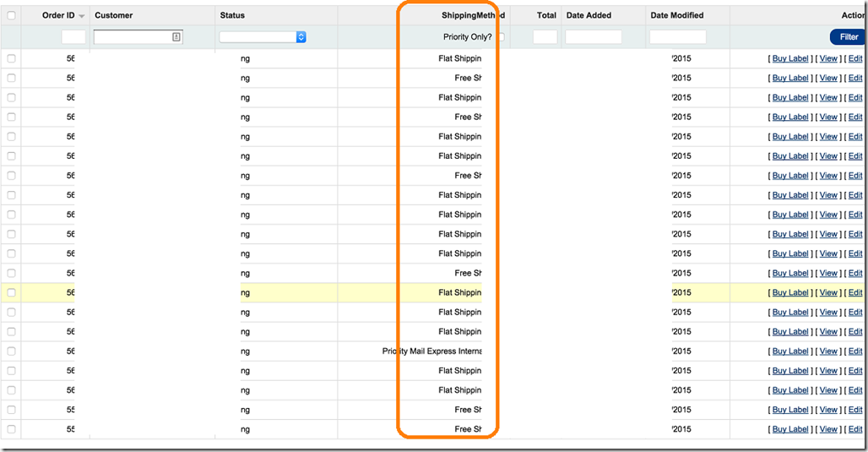Image resolution: width=868 pixels, height=452 pixels.
Task: Check the Priority Mail Express International row checkbox
Action: pos(11,351)
